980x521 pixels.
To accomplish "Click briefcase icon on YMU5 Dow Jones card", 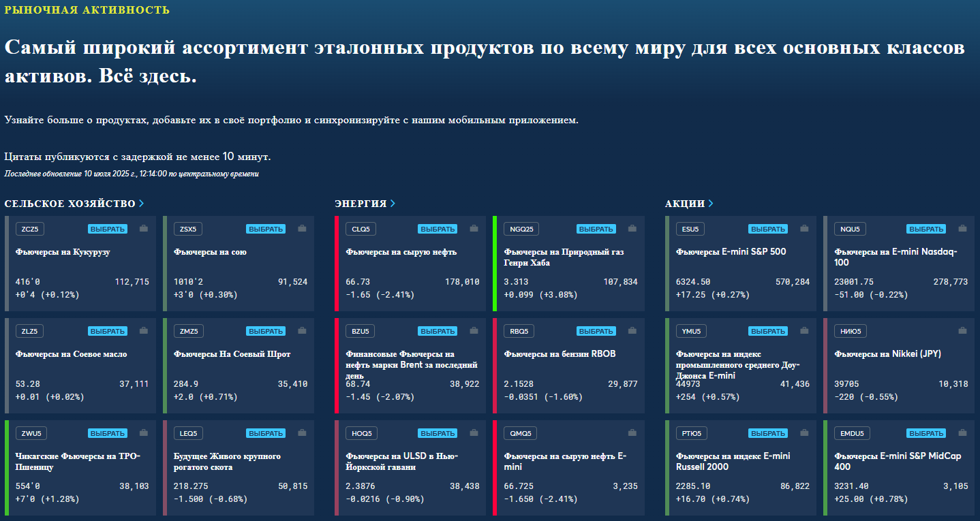I will tap(803, 331).
